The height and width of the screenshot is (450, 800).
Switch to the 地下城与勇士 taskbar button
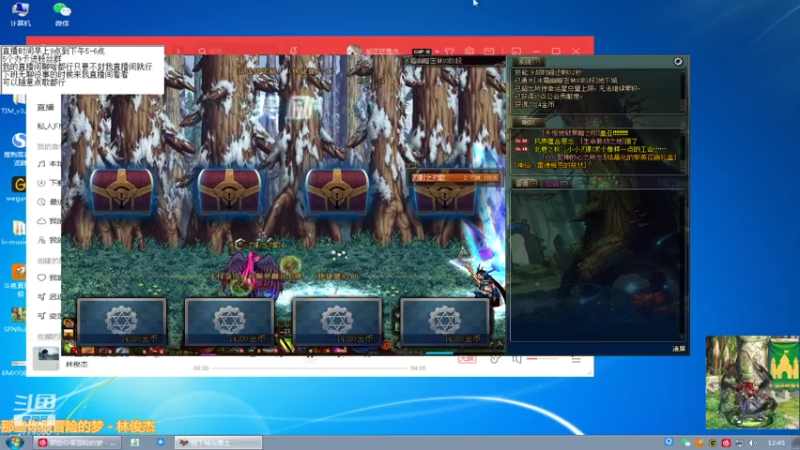(218, 442)
